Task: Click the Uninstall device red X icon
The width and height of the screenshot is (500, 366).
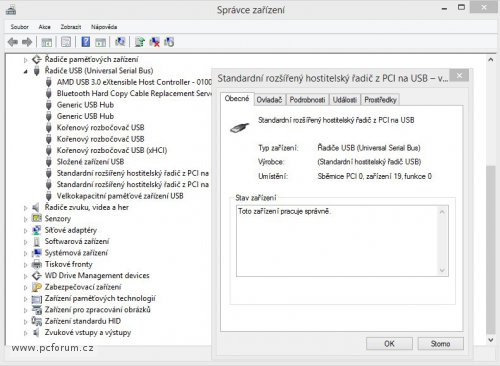Action: pyautogui.click(x=154, y=42)
